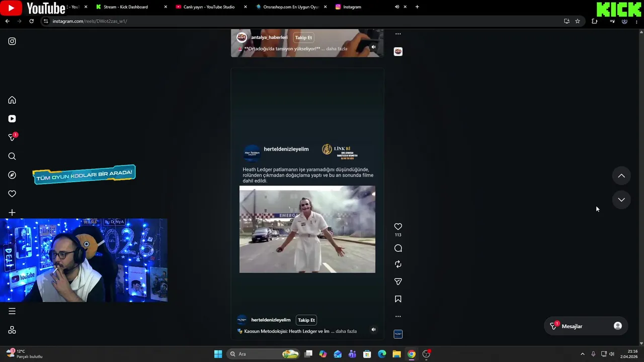Open Explore compass icon in sidebar
The height and width of the screenshot is (362, 644).
12,175
